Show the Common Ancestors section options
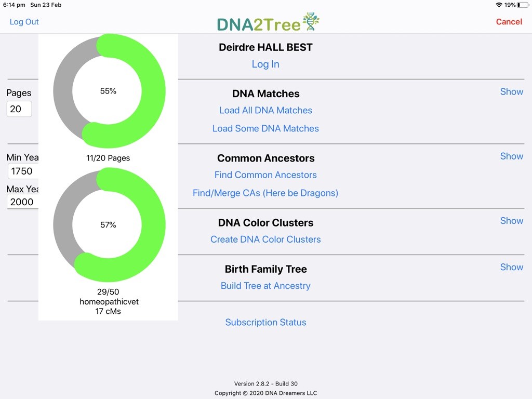The width and height of the screenshot is (532, 399). (511, 156)
